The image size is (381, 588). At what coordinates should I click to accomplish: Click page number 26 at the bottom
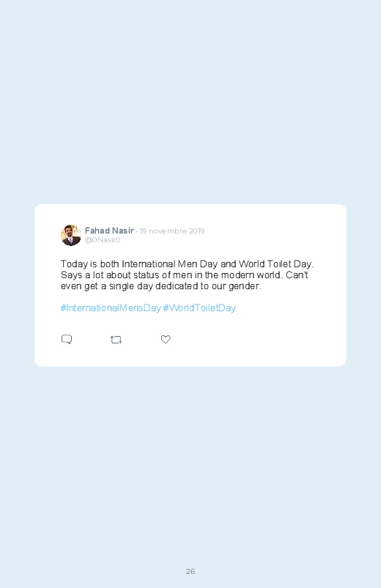tap(190, 571)
